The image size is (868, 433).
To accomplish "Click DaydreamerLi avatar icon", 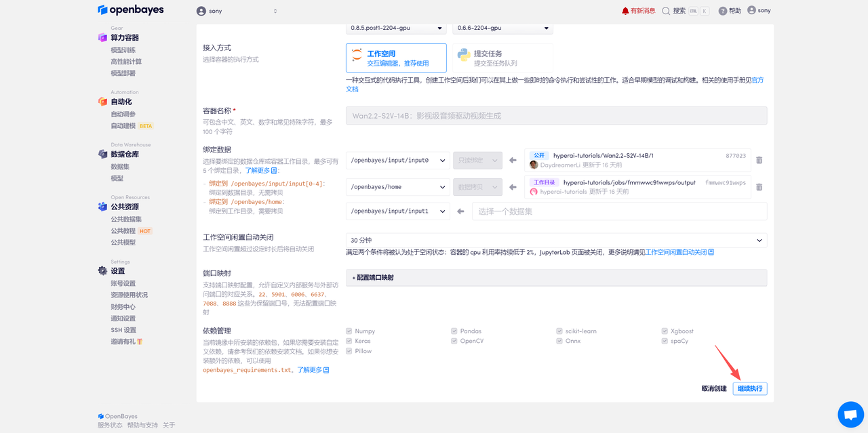I will 534,165.
